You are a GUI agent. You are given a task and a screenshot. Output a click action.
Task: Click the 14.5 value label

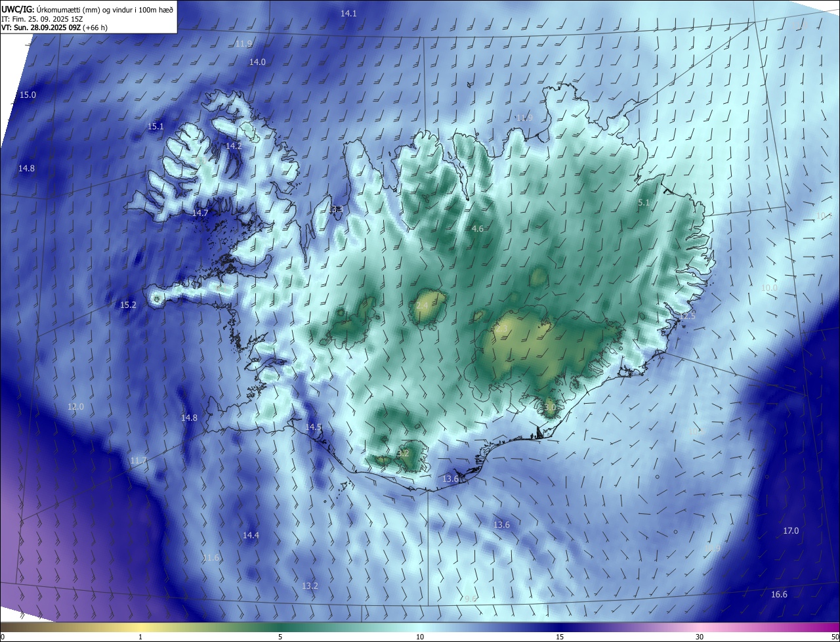pos(314,427)
